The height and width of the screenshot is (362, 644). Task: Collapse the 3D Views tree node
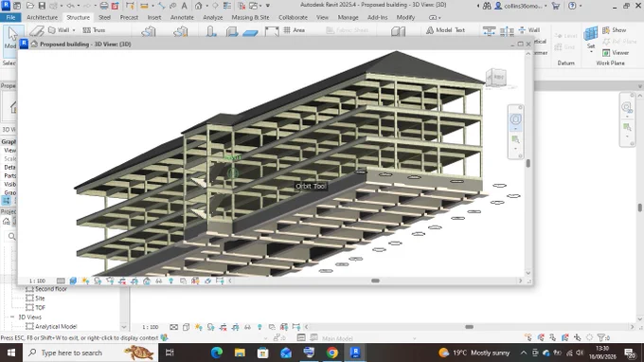click(x=12, y=317)
